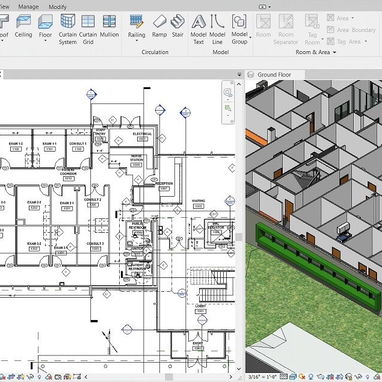Select the Ramp tool
382x382 pixels.
click(x=159, y=26)
